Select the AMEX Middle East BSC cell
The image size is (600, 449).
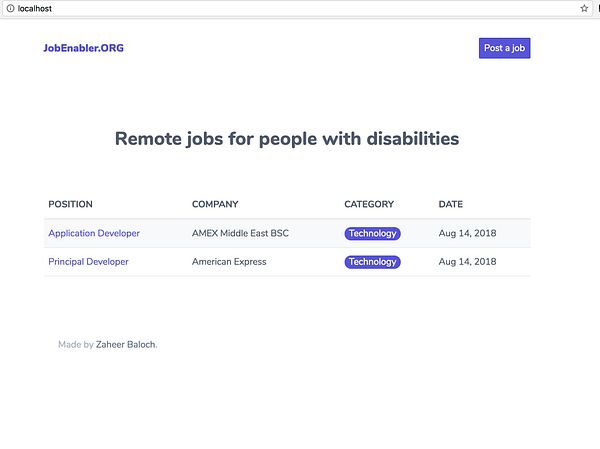click(240, 233)
